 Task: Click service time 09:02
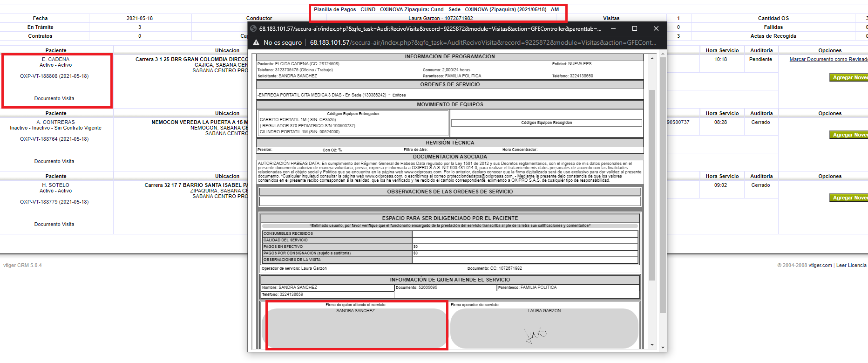coord(720,185)
